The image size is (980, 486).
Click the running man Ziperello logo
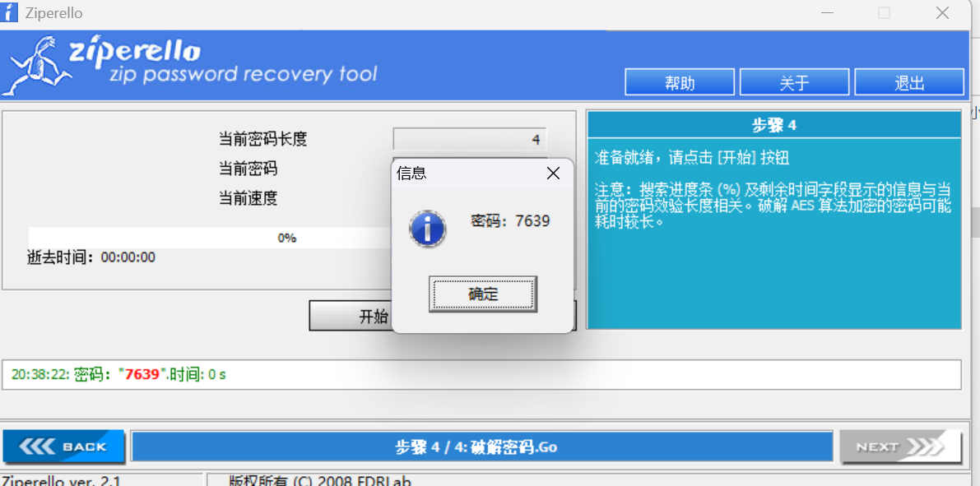coord(36,66)
